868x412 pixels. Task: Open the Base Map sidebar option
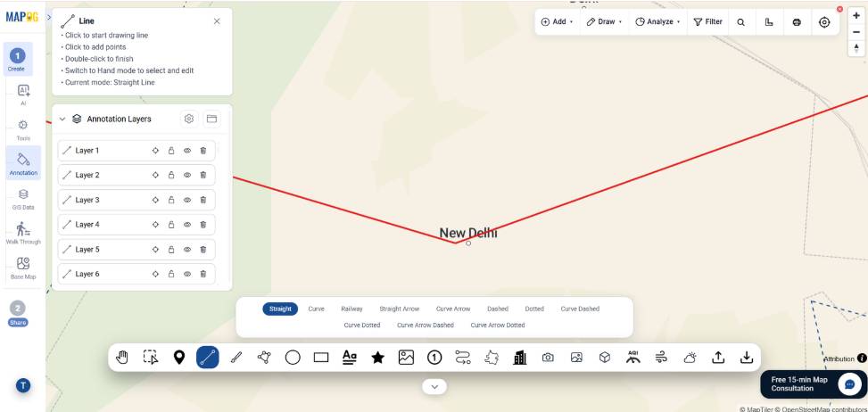[23, 268]
